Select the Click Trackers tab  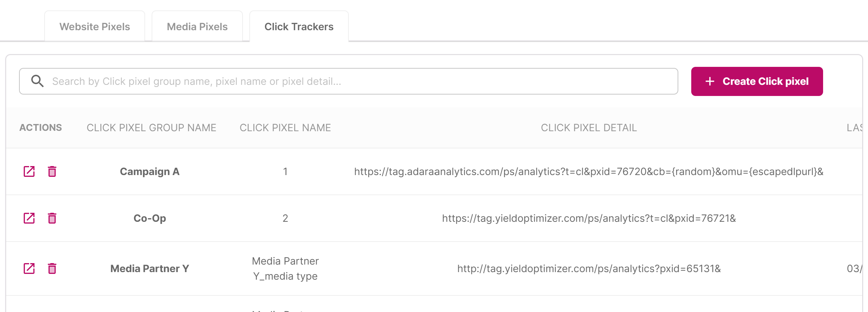point(299,26)
